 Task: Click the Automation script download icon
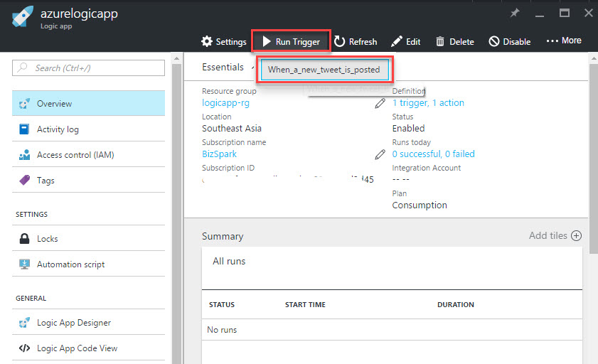pyautogui.click(x=24, y=264)
